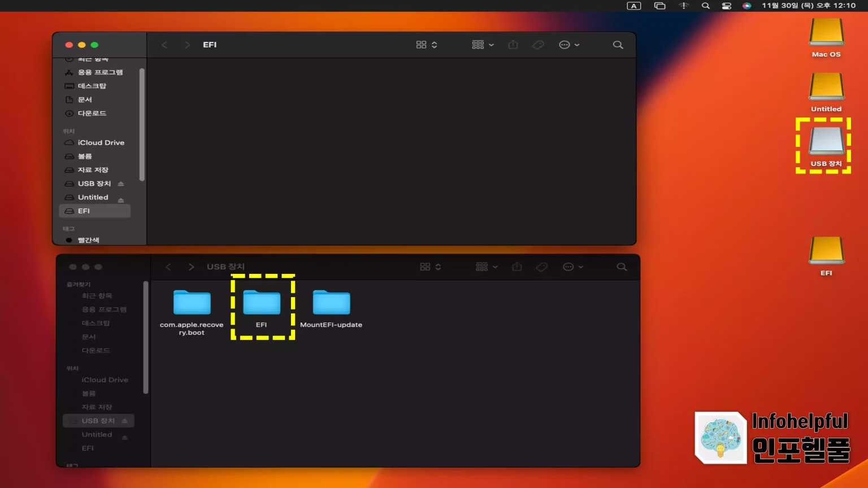
Task: Select 문서 in EFI window sidebar
Action: point(95,99)
